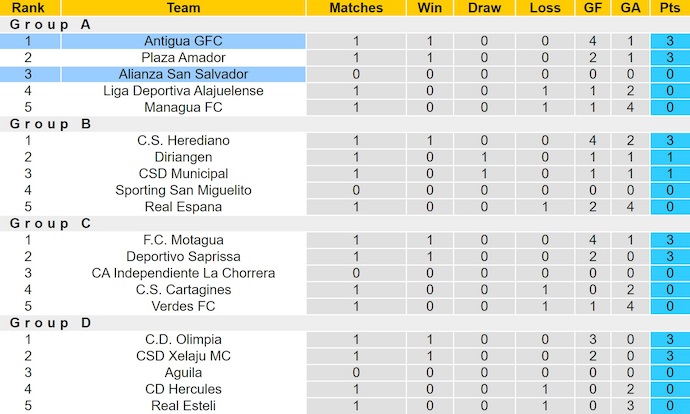Click the Real Esteli team name
Screen dimensions: 690x414
183,405
